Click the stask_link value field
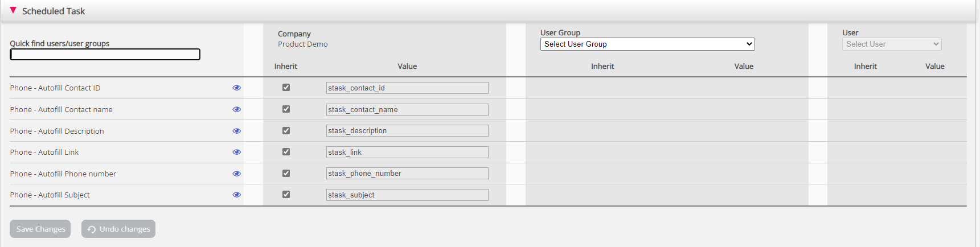 coord(407,152)
